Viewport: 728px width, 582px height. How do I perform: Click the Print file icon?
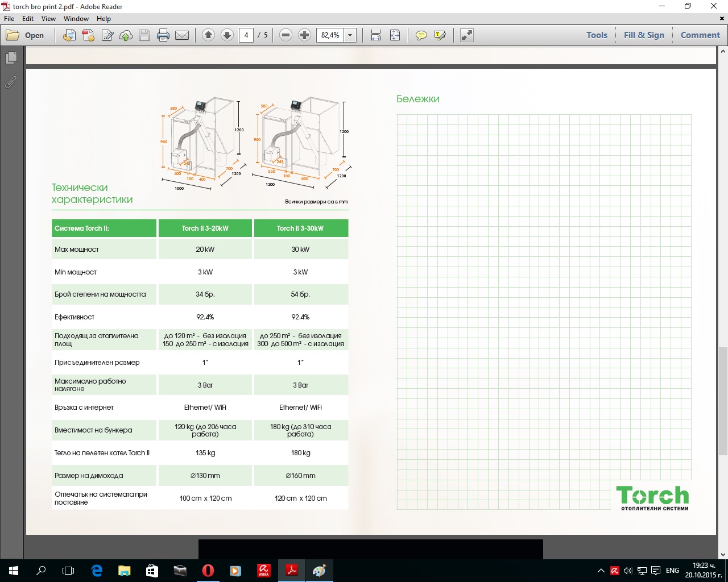point(163,35)
